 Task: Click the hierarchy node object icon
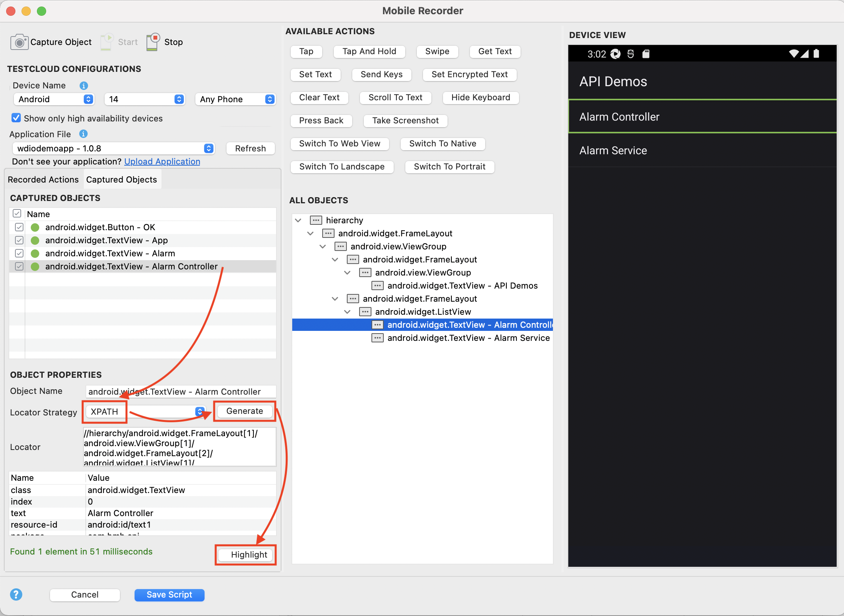click(316, 220)
